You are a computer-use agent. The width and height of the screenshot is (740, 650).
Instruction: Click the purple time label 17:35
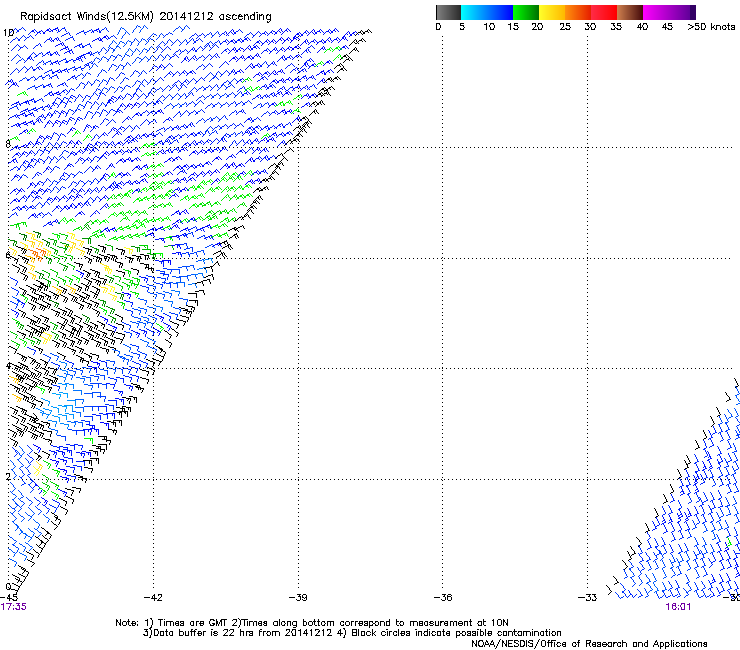(14, 607)
